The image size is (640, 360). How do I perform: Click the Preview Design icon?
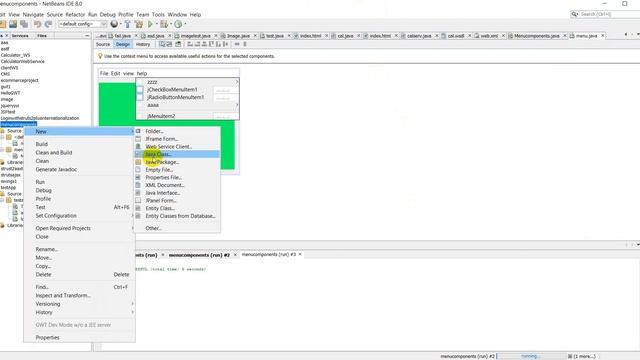click(x=178, y=44)
